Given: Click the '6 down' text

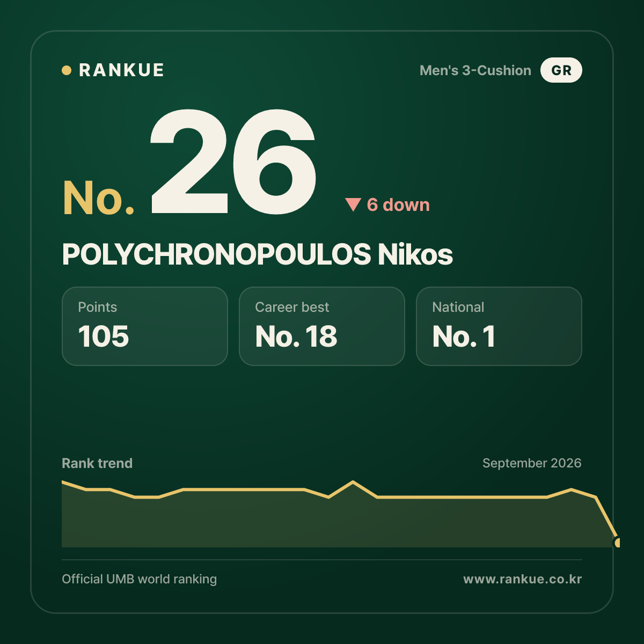Looking at the screenshot, I should [x=398, y=204].
